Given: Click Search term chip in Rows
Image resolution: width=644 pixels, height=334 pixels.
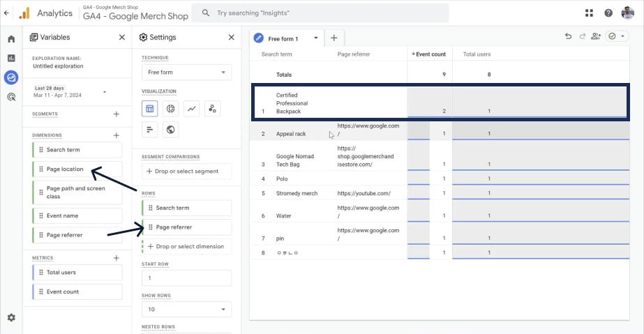Looking at the screenshot, I should point(186,208).
